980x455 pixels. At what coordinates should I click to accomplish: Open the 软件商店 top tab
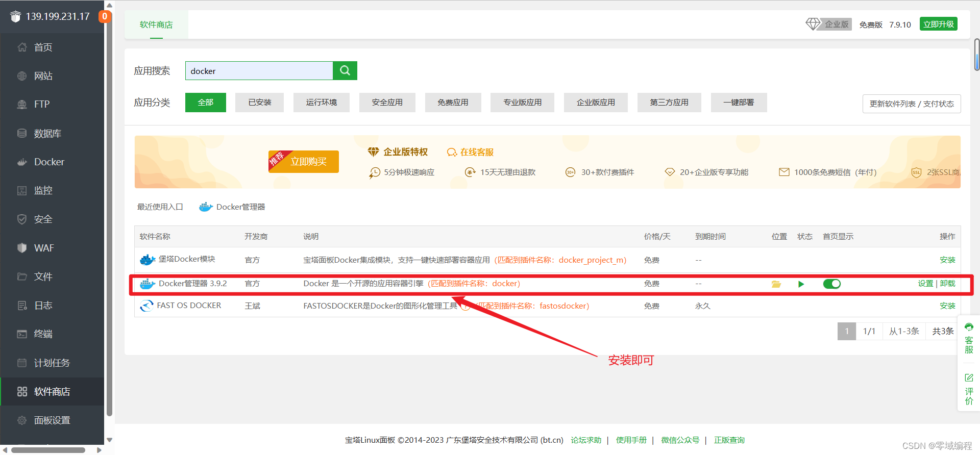(156, 24)
